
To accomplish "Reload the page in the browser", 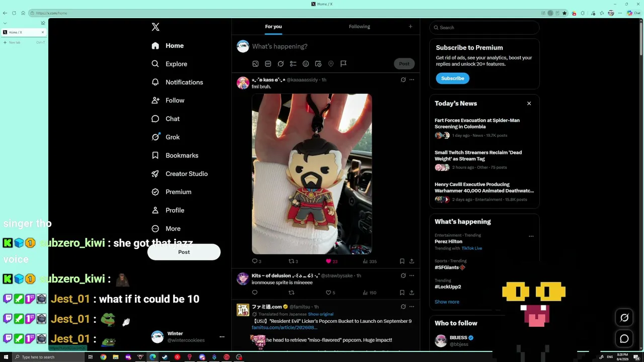I will coord(14,13).
